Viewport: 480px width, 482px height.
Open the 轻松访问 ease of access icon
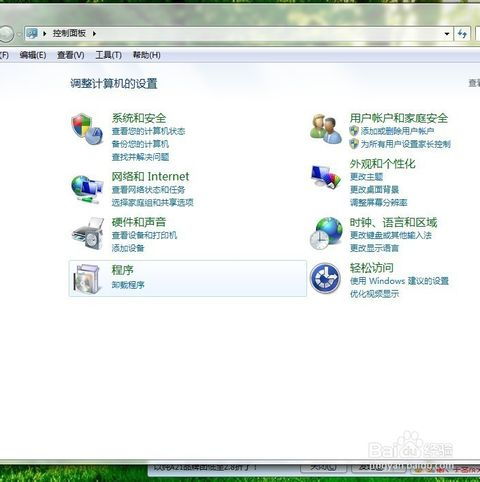325,278
